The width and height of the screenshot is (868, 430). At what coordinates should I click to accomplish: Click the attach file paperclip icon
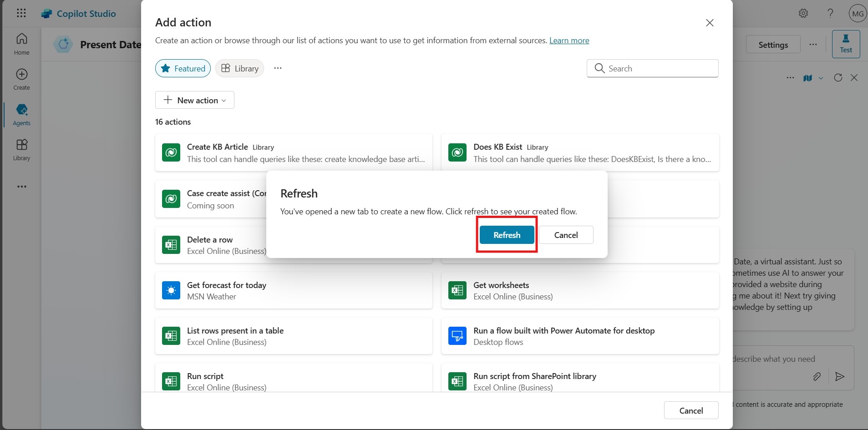coord(817,376)
